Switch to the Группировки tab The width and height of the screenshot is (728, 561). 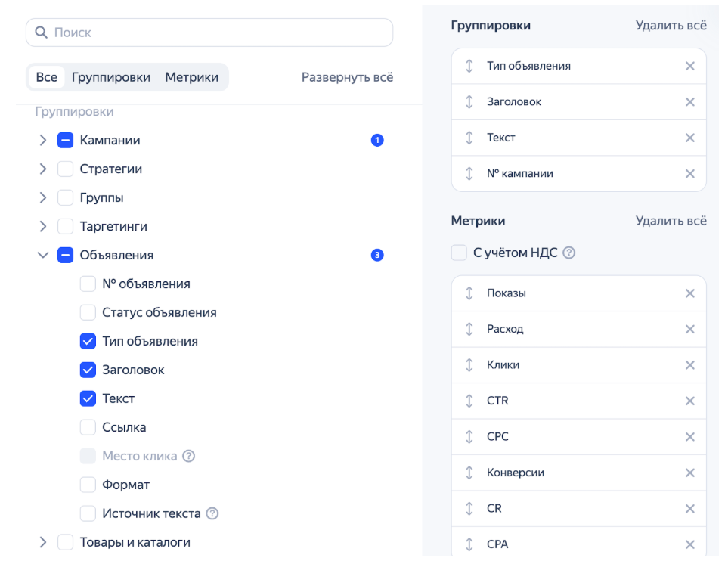110,77
